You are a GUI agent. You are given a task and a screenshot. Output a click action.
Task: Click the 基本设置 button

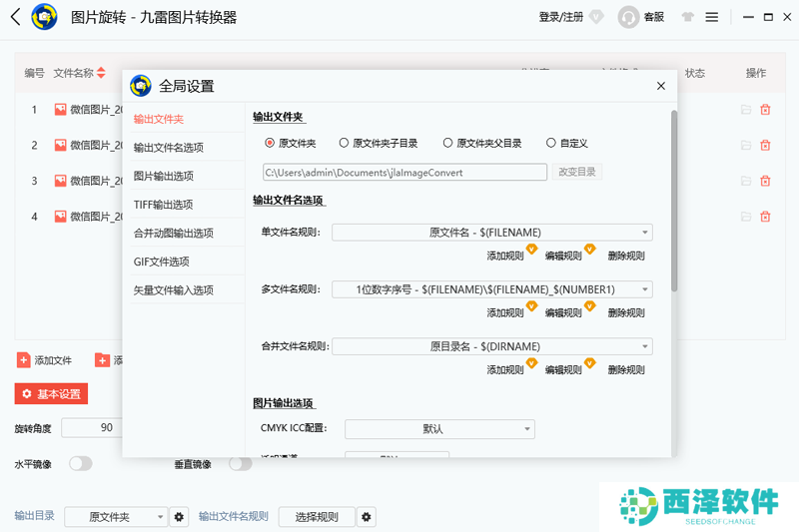pyautogui.click(x=51, y=394)
